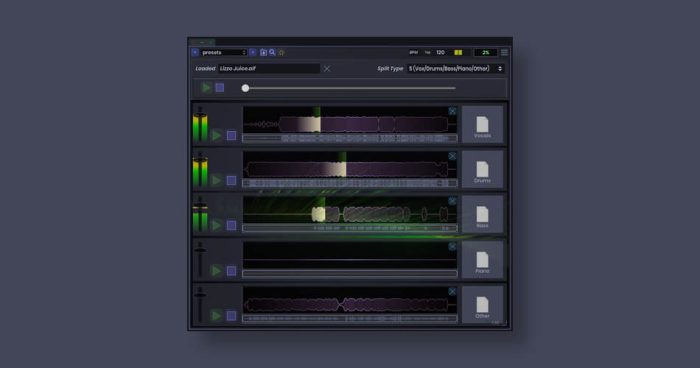700x368 pixels.
Task: Click the Vocals MIDI note strip
Action: click(x=350, y=138)
